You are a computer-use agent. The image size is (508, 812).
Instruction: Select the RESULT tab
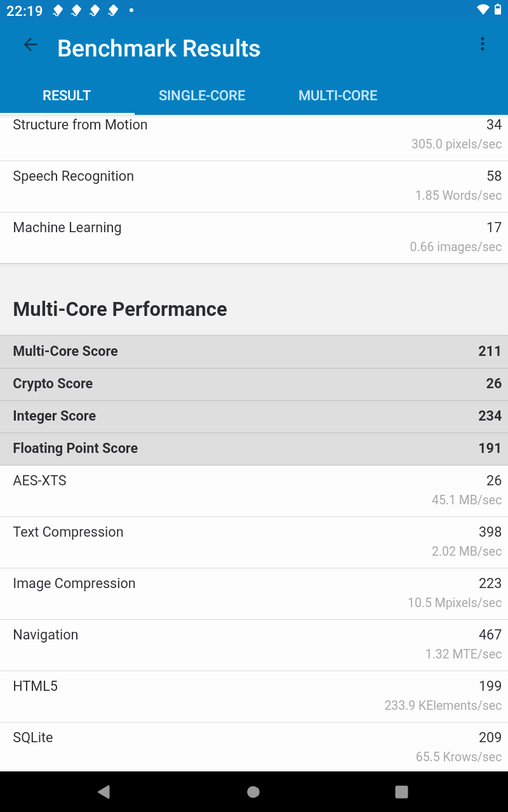(67, 96)
